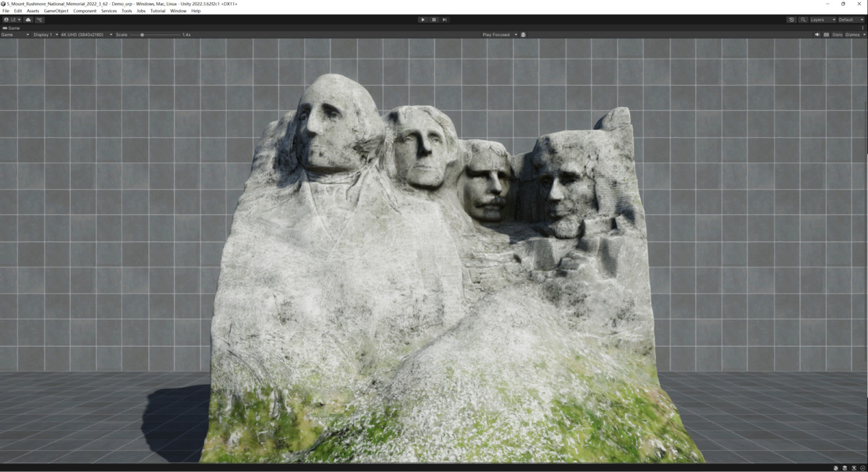Click the Default layout selector

[850, 20]
